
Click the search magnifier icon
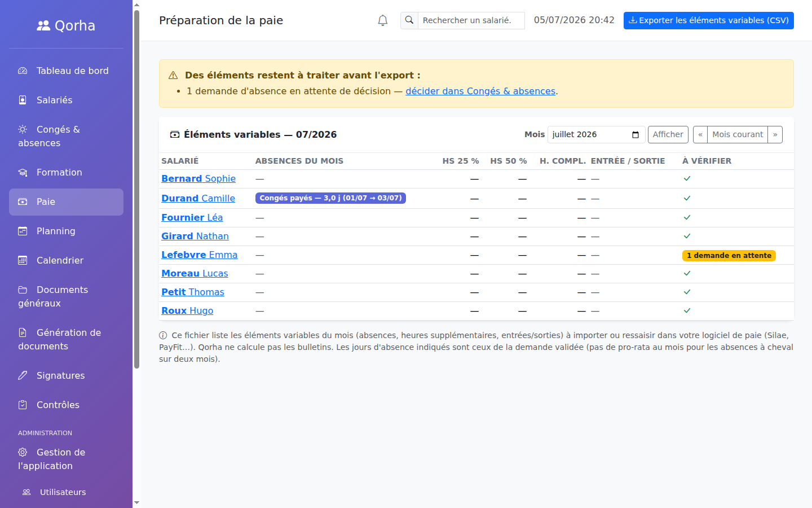[x=409, y=20]
